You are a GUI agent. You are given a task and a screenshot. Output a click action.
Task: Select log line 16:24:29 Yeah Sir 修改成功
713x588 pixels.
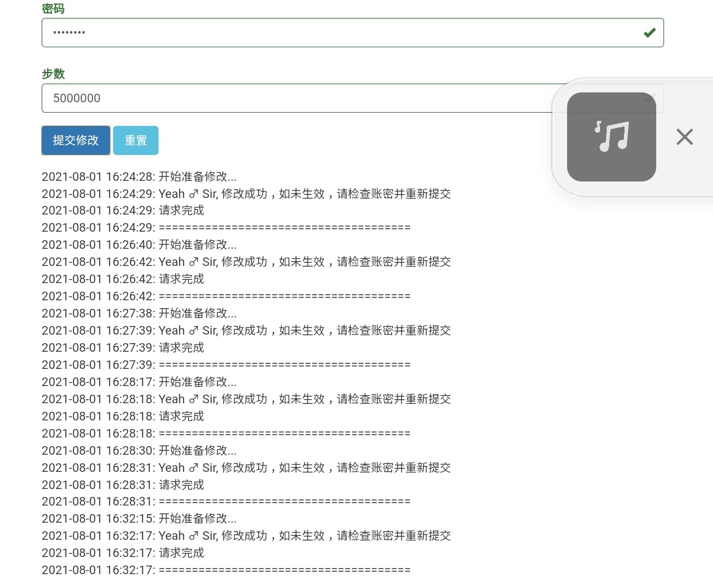pyautogui.click(x=246, y=193)
